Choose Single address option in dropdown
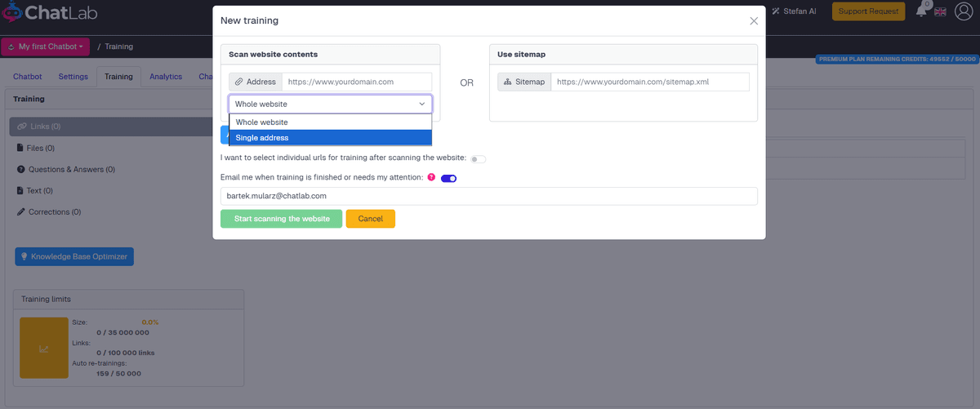 tap(330, 138)
